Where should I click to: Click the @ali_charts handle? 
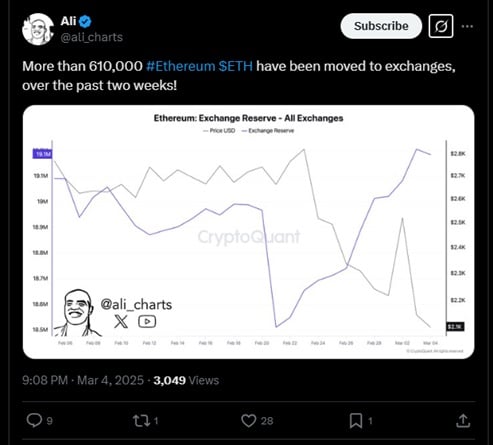click(x=92, y=37)
